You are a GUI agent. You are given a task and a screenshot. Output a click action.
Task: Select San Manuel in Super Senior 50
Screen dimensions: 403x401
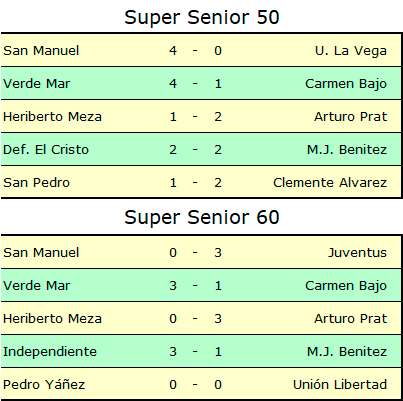pos(41,51)
